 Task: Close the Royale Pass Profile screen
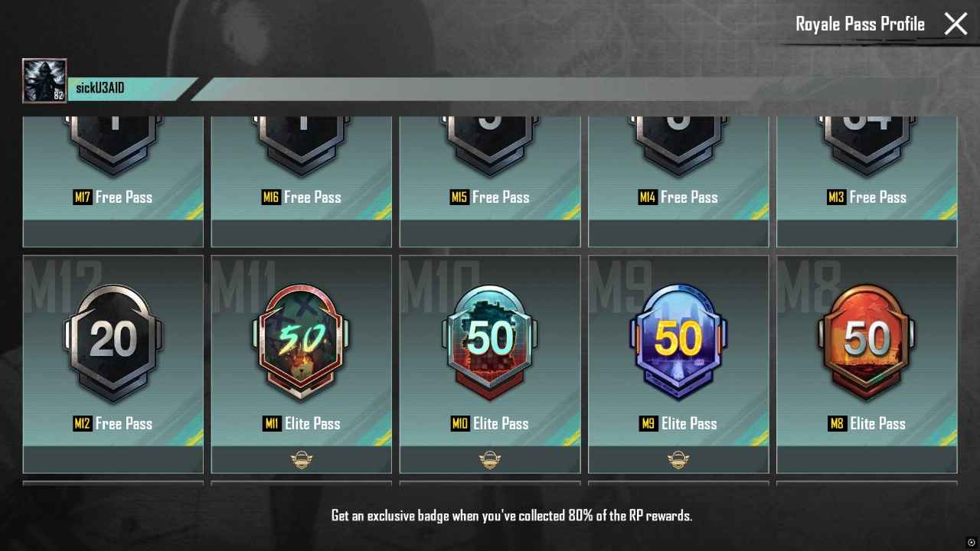955,24
